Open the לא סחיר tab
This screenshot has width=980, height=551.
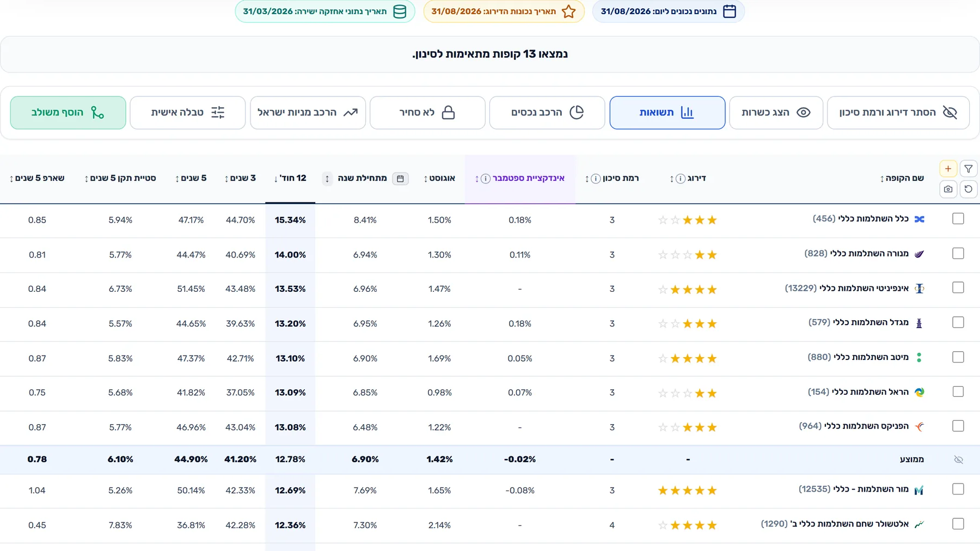pos(427,113)
